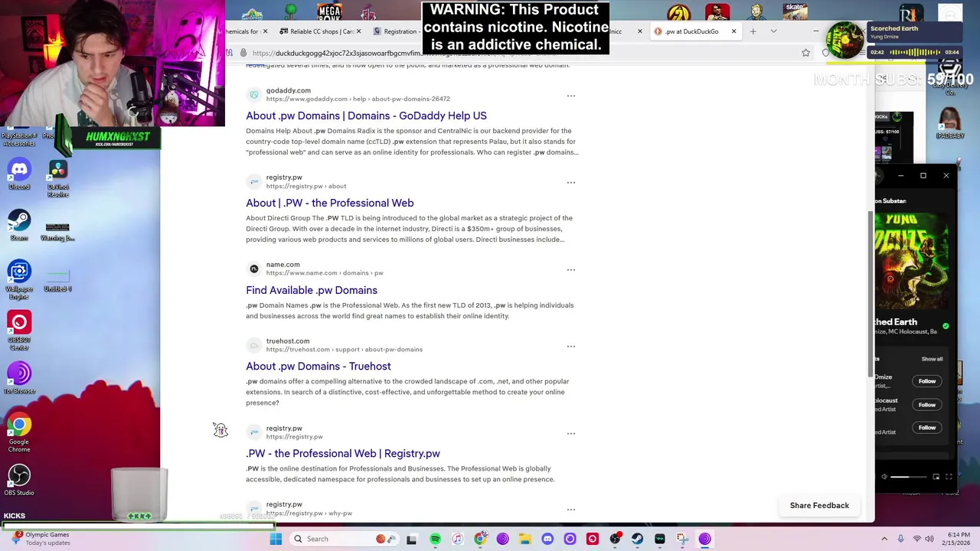Open the IPADBABY desktop shortcut

949,122
